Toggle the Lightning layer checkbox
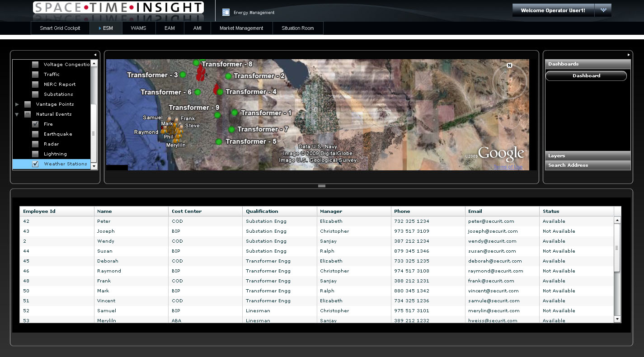The height and width of the screenshot is (357, 644). (35, 154)
